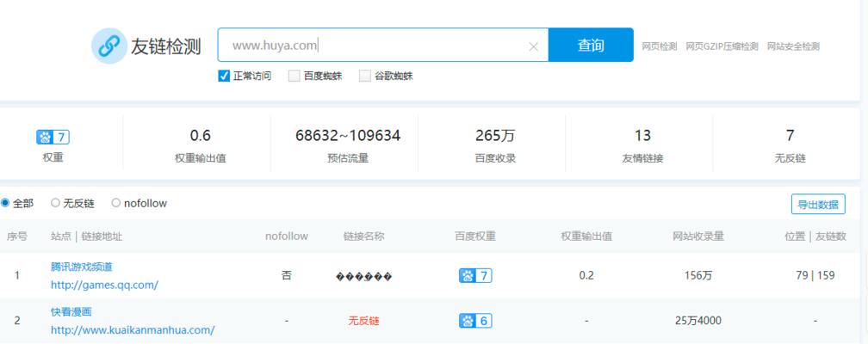Click the 7 count above the 无反链 summary label
Viewport: 868px width, 344px height.
pos(790,136)
